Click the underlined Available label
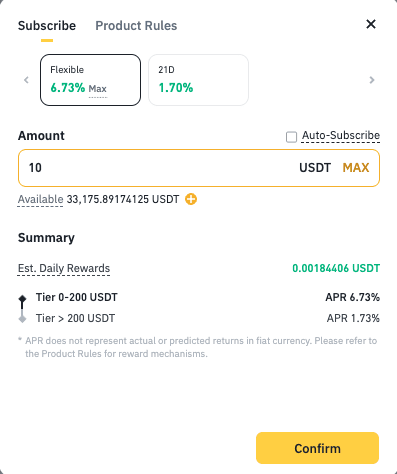Viewport: 397px width, 474px height. click(40, 199)
